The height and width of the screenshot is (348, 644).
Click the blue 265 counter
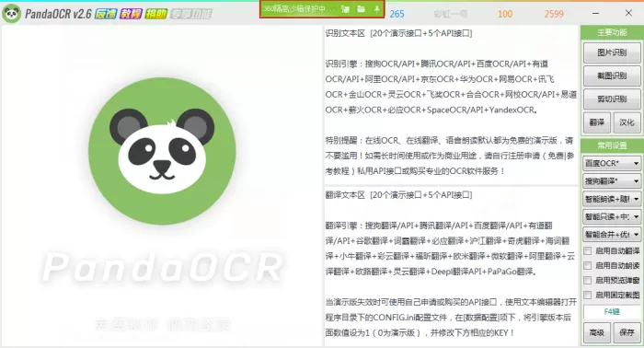tap(397, 14)
